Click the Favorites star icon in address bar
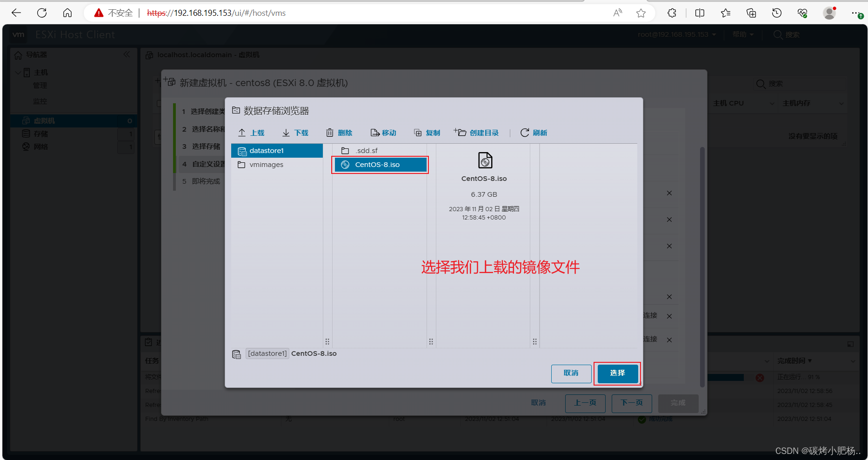 tap(641, 13)
